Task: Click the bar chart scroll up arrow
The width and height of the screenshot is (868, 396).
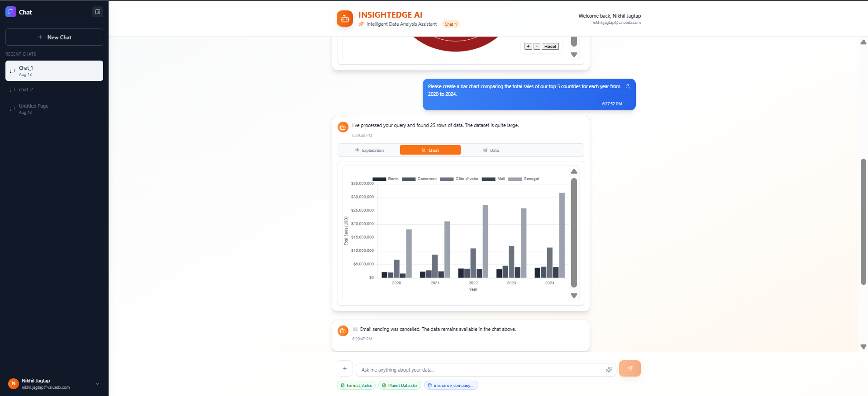Action: point(574,171)
